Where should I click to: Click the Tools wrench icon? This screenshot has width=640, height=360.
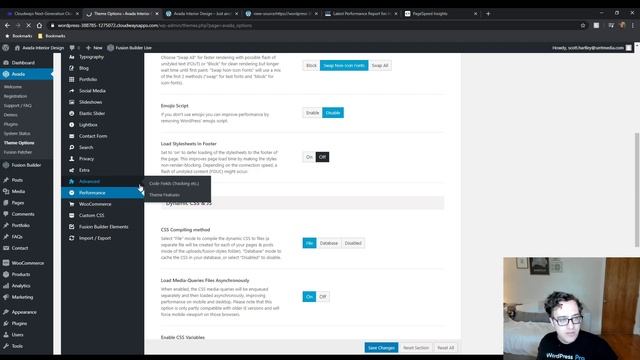(6, 346)
